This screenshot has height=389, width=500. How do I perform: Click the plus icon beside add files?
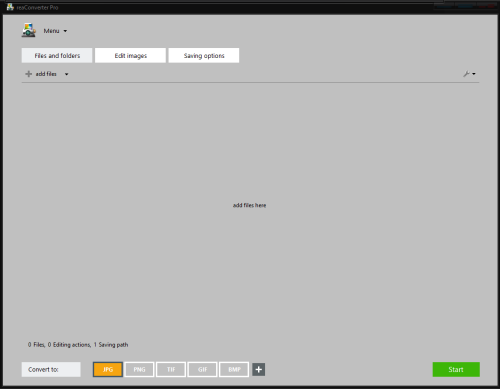tap(29, 74)
